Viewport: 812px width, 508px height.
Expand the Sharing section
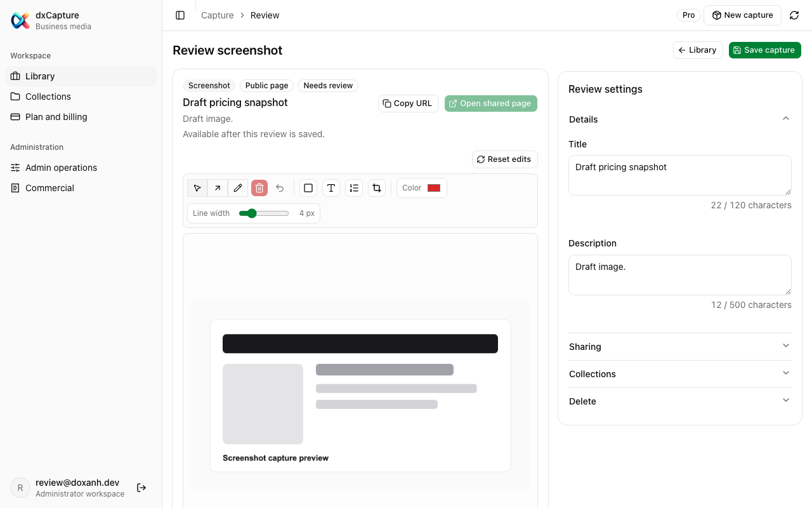pos(680,347)
